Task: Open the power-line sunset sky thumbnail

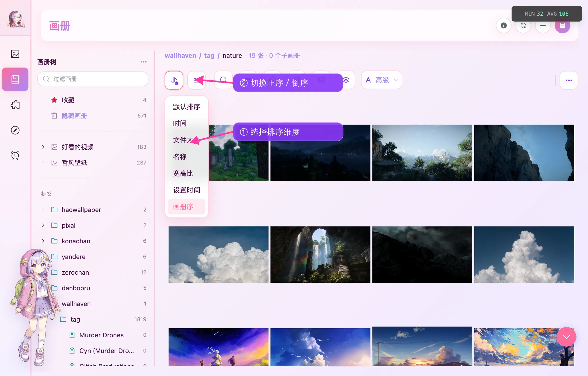Action: [x=422, y=346]
